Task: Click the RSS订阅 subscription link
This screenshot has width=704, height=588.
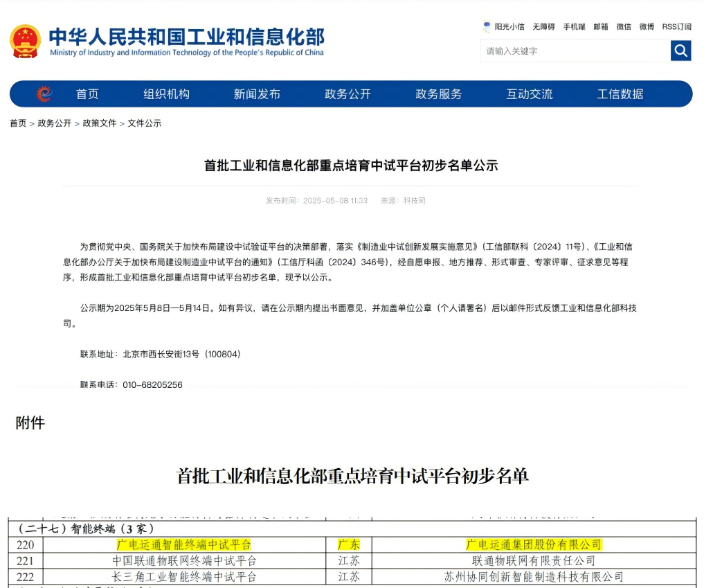Action: click(676, 26)
